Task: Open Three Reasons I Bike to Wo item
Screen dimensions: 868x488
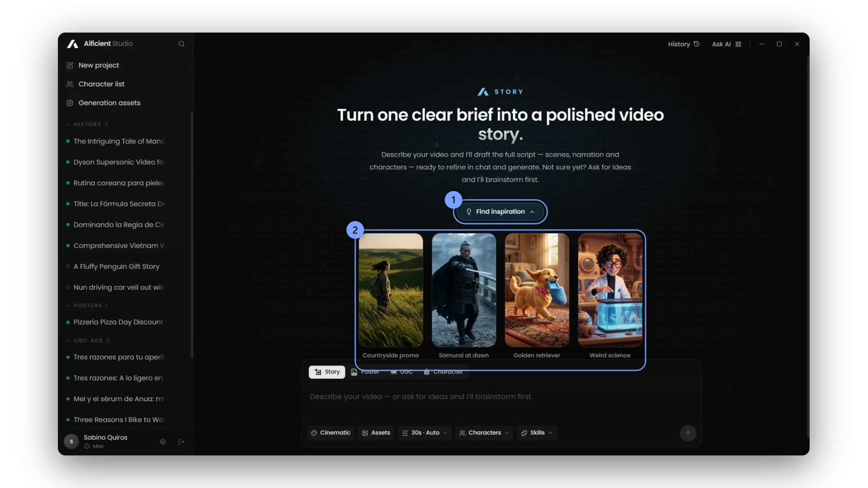Action: click(119, 420)
